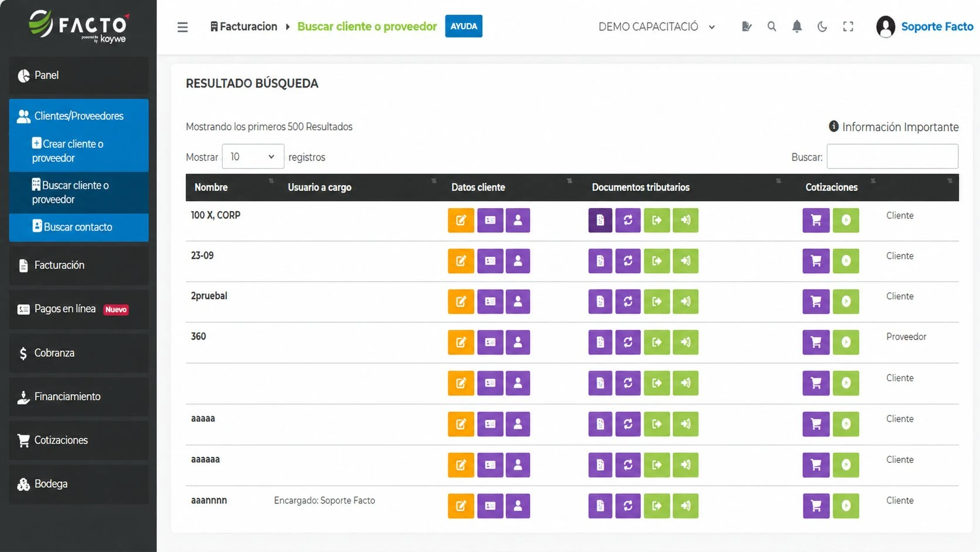Open Buscar contacto in sidebar
Viewport: 980px width, 552px height.
79,227
